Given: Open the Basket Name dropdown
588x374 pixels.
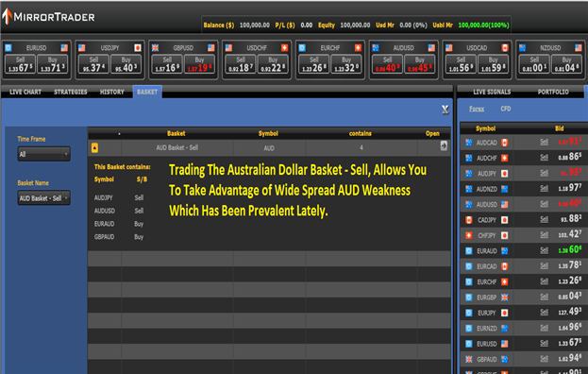Looking at the screenshot, I should [x=43, y=198].
